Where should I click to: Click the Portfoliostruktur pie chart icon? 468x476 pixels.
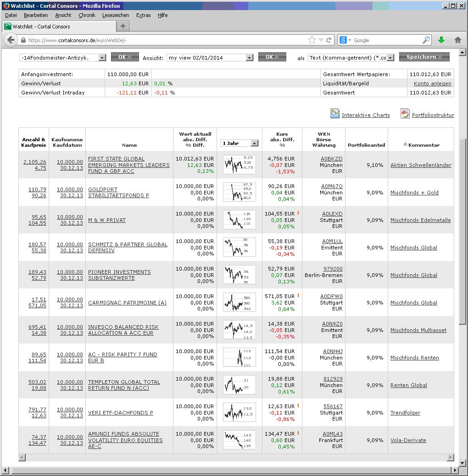405,114
